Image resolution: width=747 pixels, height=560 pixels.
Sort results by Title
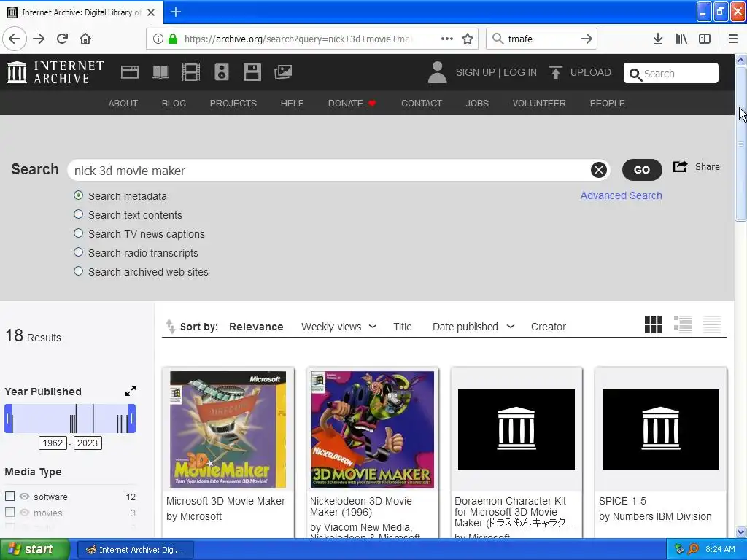point(403,327)
